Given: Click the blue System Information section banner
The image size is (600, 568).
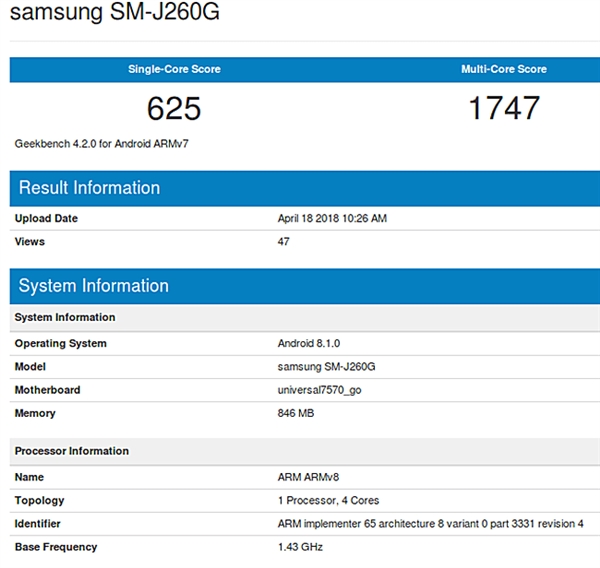Looking at the screenshot, I should click(x=93, y=286).
